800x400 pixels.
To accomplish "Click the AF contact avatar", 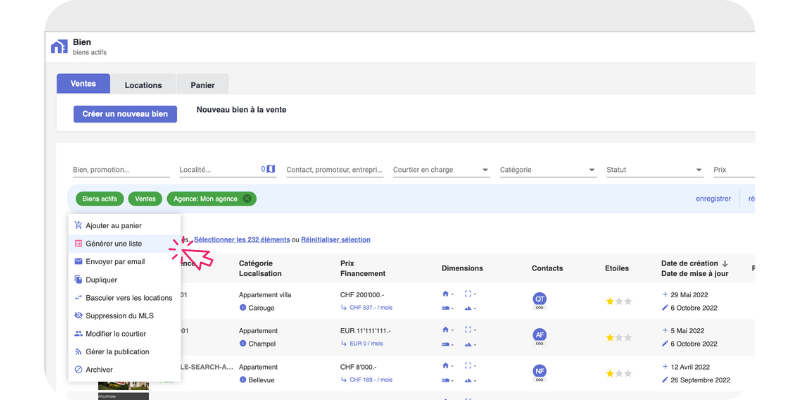I will [x=540, y=335].
